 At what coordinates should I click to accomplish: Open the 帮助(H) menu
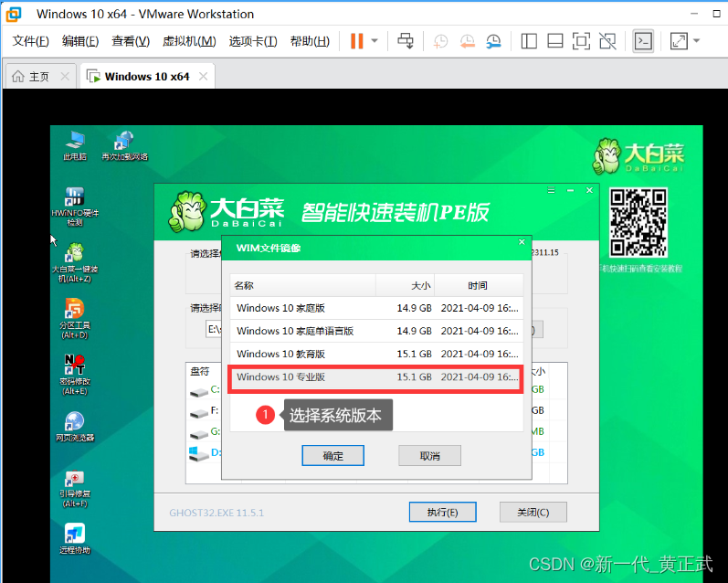(x=310, y=41)
